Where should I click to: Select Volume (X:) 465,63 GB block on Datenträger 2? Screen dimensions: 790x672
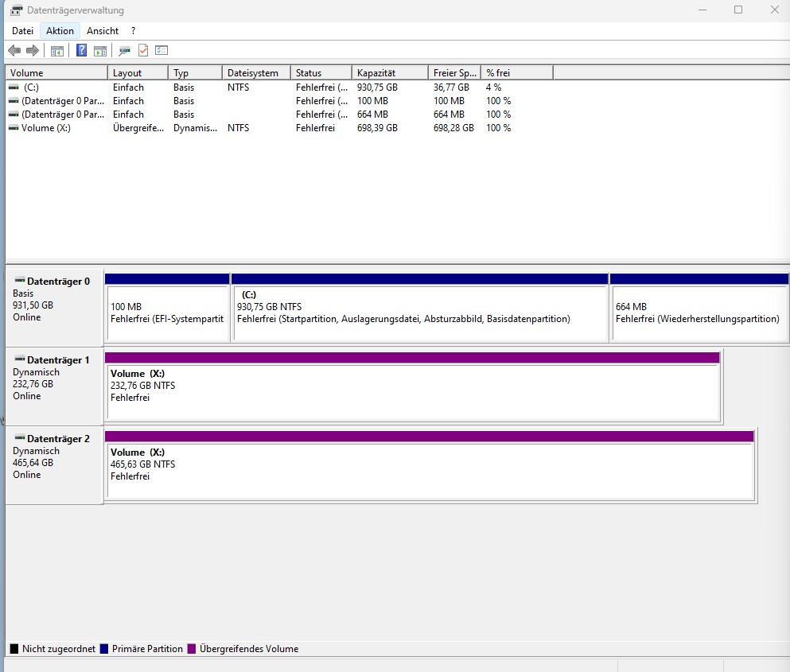pos(430,465)
